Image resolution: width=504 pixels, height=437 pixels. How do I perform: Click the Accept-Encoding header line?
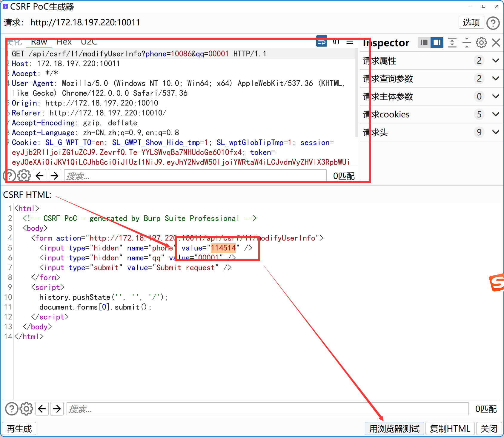tap(74, 123)
